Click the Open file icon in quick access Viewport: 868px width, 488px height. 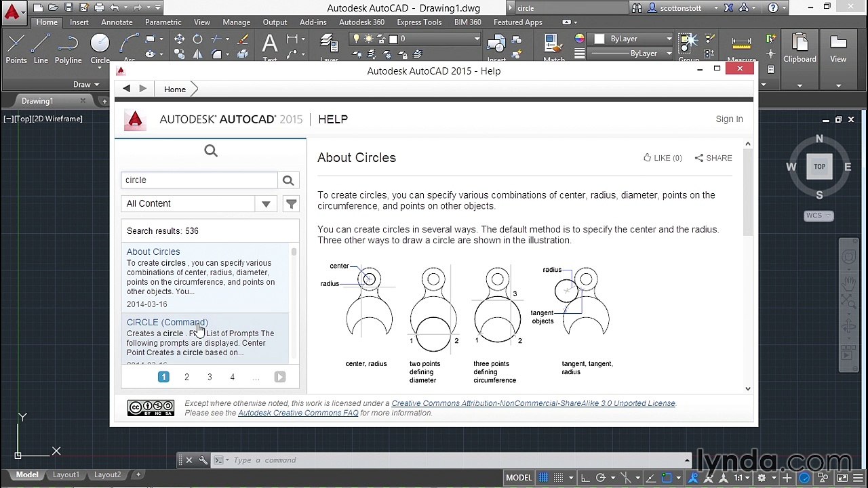pyautogui.click(x=53, y=8)
